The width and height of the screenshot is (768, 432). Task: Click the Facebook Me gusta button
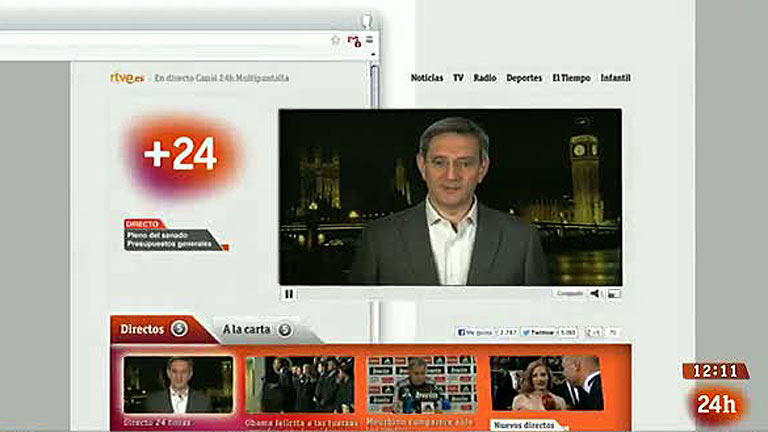coord(475,332)
